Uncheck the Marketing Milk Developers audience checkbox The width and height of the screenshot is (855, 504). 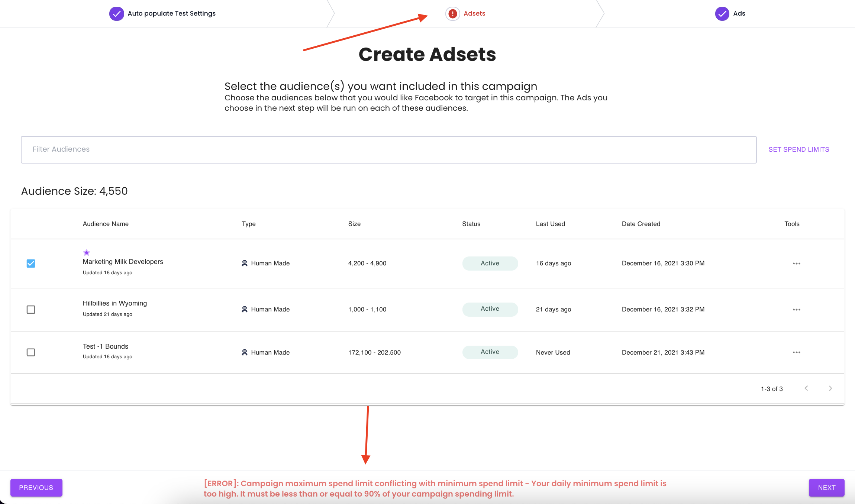[31, 264]
